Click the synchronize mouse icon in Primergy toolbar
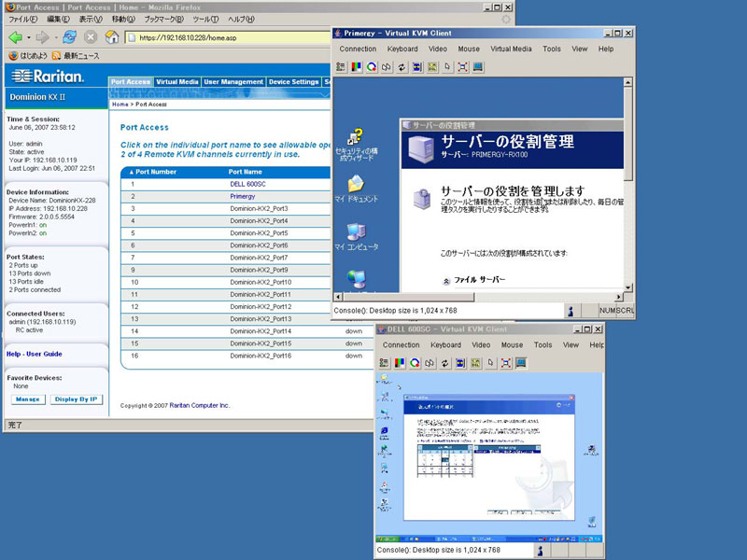747x560 pixels. [387, 67]
